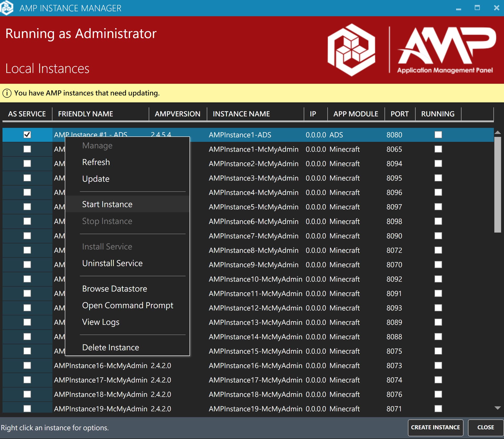The width and height of the screenshot is (504, 439).
Task: Click the scrollbar down arrow
Action: 497,408
